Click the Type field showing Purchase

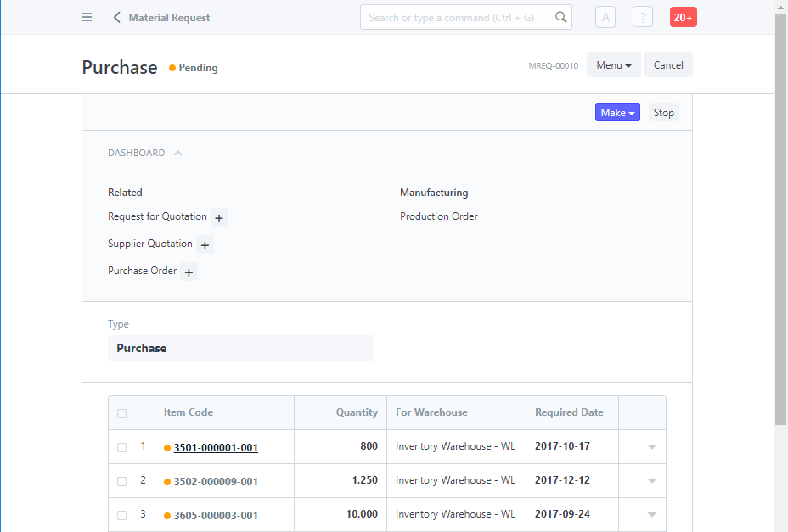click(240, 348)
